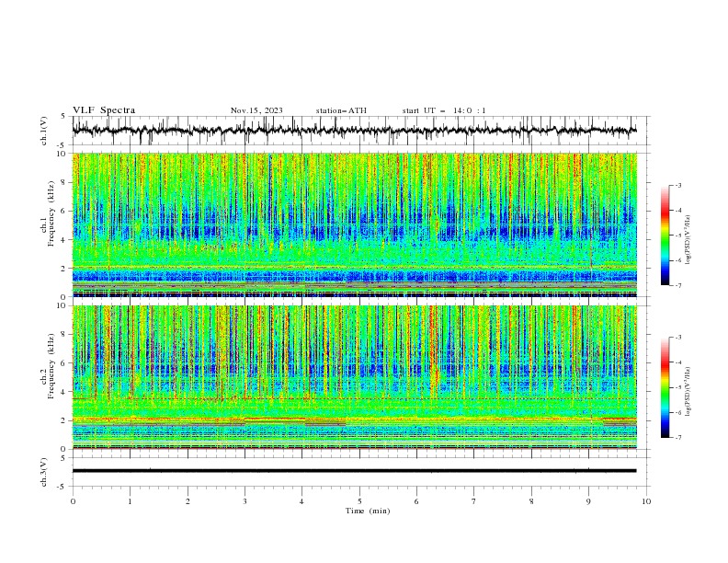Click the "-3" tick on the upper colorbar
This screenshot has width=728, height=563.
tap(677, 185)
